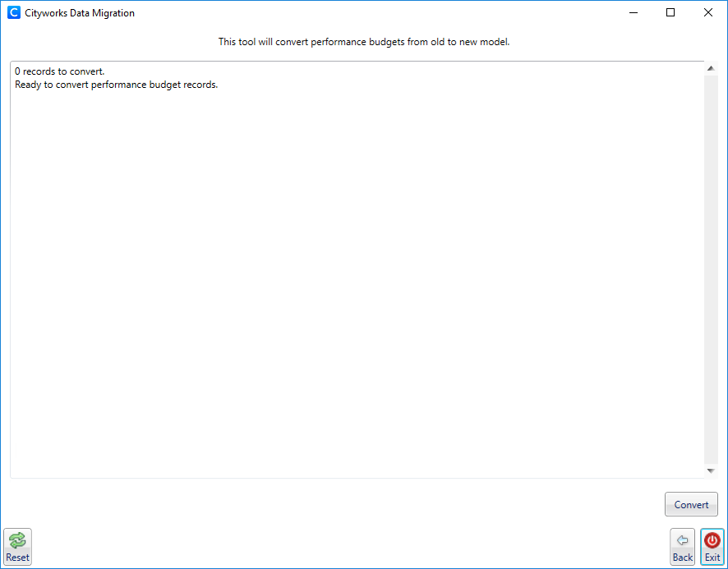The image size is (728, 569).
Task: Maximize the Data Migration window
Action: pos(670,13)
